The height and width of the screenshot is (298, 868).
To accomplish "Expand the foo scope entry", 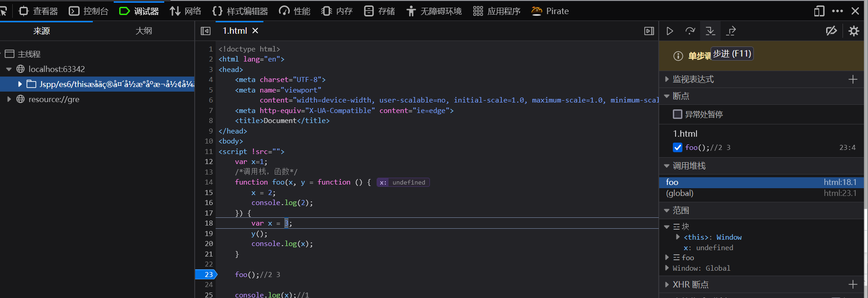I will (x=667, y=257).
